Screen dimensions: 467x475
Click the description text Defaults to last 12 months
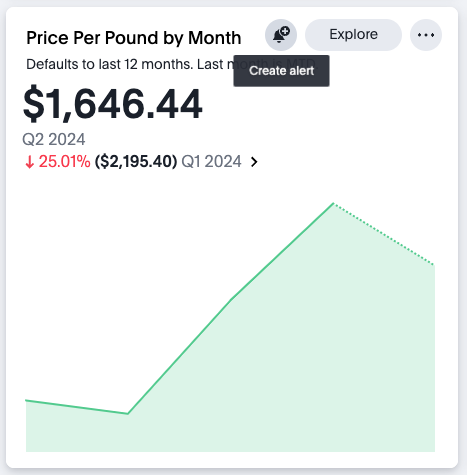(110, 64)
